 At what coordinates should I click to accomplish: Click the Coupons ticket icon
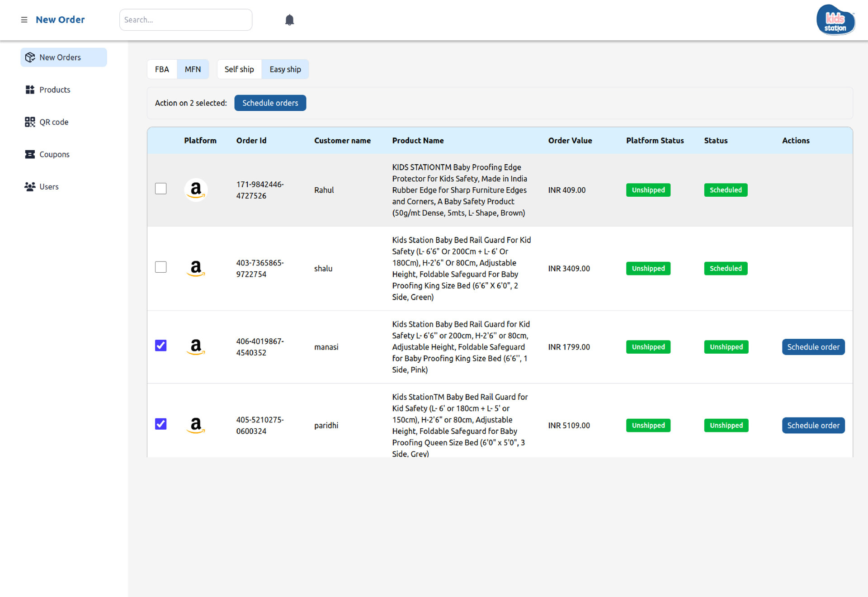pyautogui.click(x=30, y=154)
